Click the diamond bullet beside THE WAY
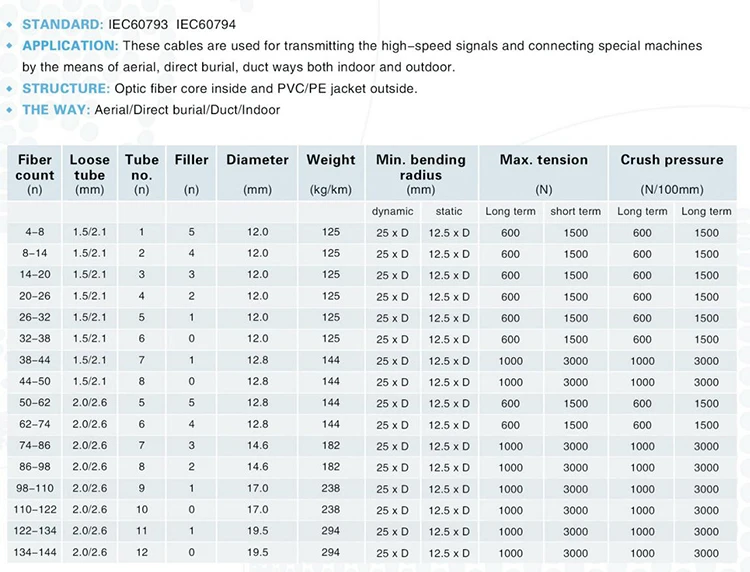Image resolution: width=750 pixels, height=572 pixels. pyautogui.click(x=10, y=110)
